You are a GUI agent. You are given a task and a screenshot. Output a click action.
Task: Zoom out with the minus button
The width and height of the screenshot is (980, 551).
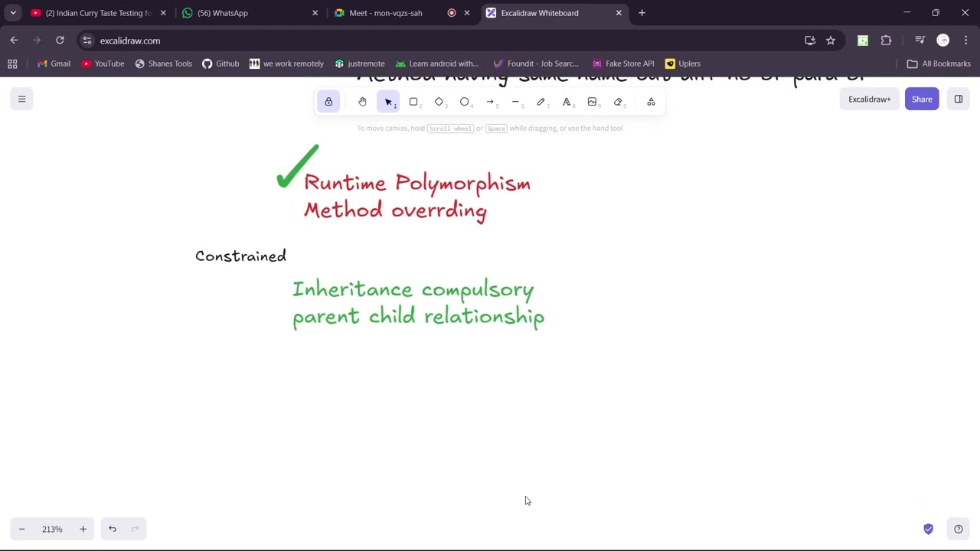coord(21,529)
